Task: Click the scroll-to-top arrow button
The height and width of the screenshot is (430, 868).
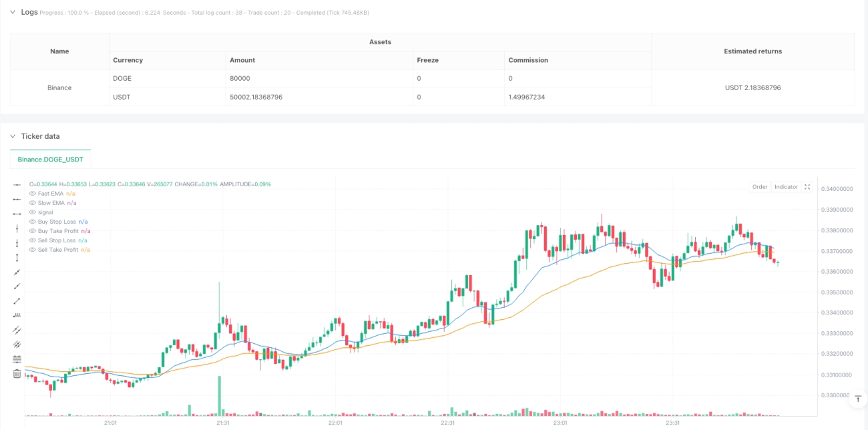Action: pyautogui.click(x=858, y=399)
